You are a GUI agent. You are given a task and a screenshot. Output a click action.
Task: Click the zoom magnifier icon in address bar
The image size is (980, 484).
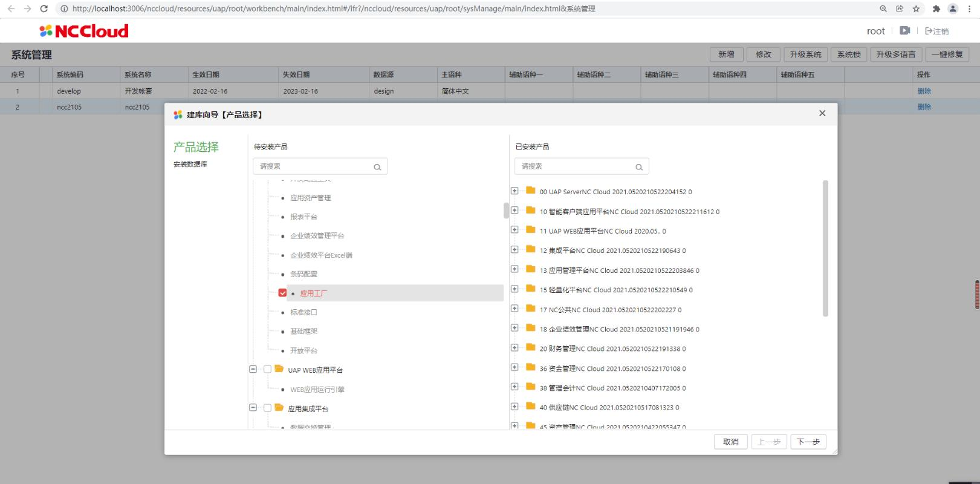[883, 8]
